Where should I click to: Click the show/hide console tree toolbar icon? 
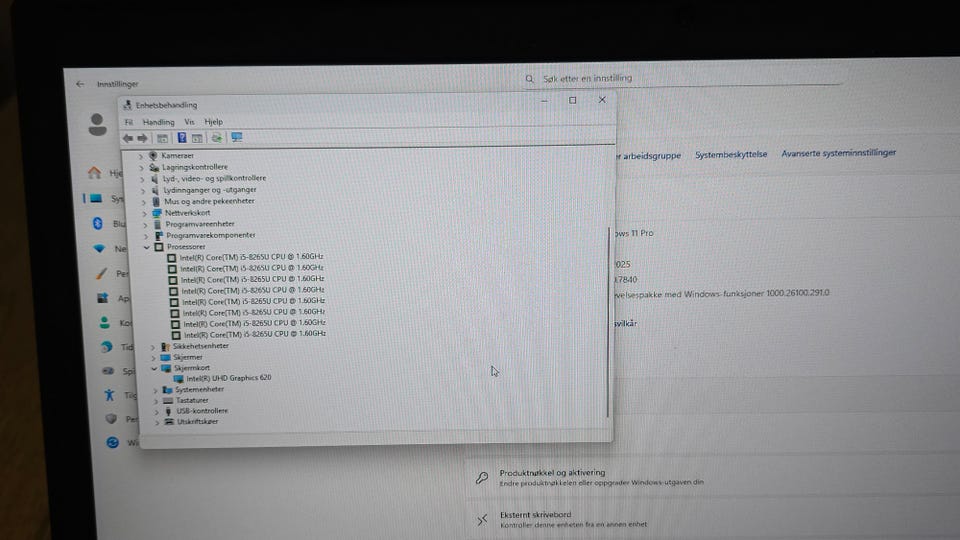(x=162, y=138)
